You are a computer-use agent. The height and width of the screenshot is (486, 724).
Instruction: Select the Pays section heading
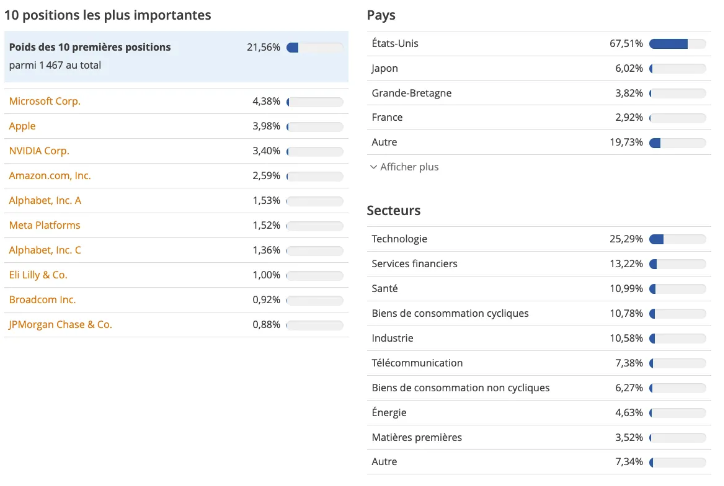tap(381, 15)
